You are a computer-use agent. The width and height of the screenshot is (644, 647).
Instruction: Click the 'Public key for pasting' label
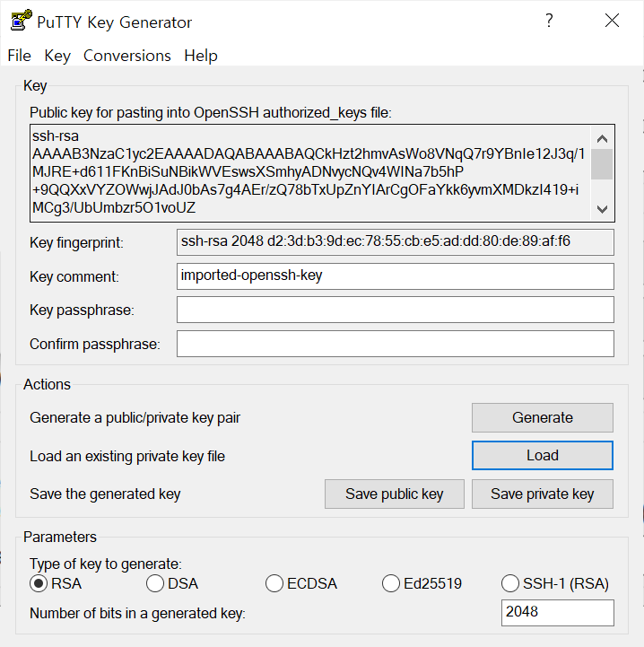[x=211, y=113]
